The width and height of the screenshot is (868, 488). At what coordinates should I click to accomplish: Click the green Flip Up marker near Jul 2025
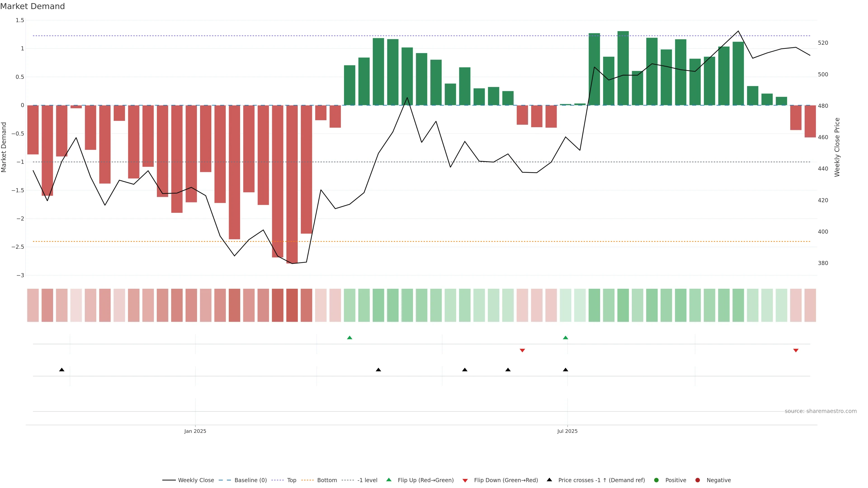[565, 338]
